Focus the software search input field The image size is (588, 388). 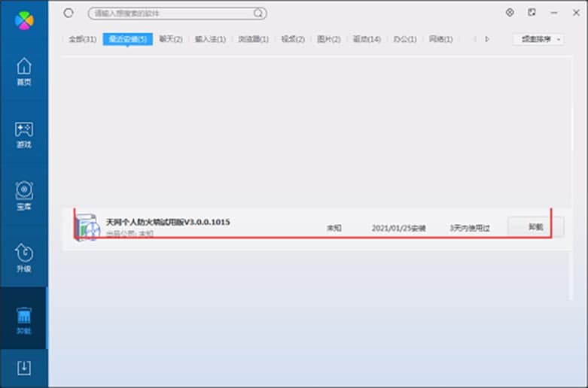pos(178,14)
